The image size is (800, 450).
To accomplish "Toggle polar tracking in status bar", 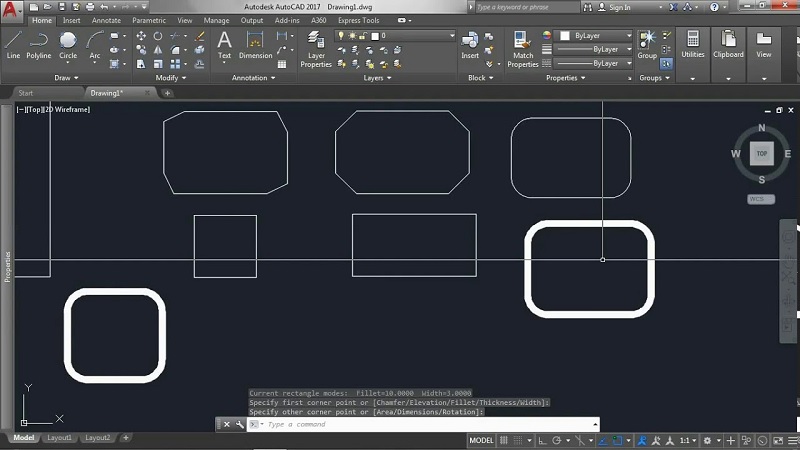I will click(557, 440).
